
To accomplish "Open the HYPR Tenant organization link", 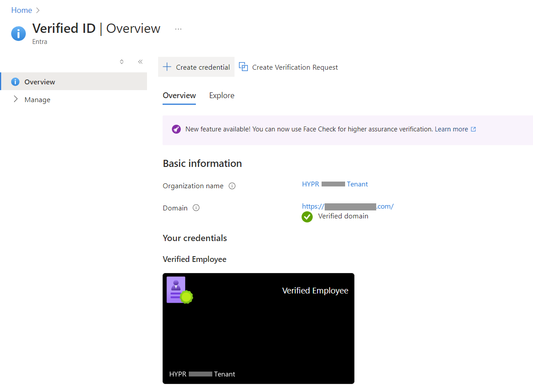I will [x=335, y=184].
